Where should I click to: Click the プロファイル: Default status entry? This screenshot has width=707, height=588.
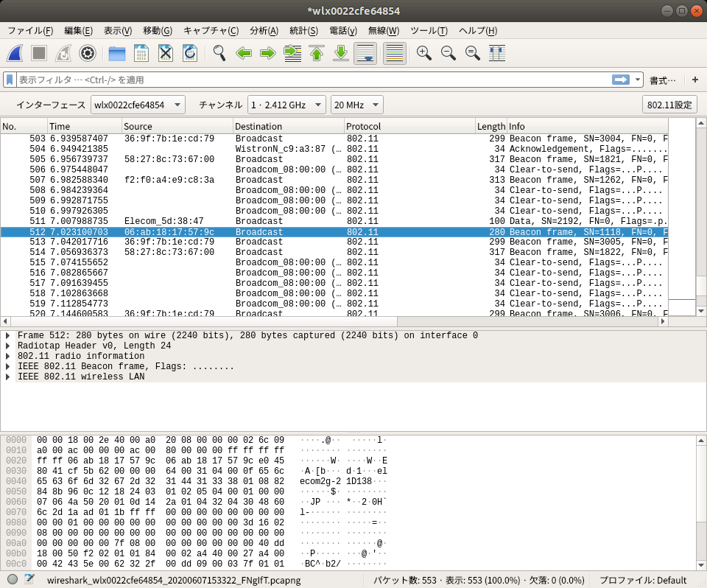coord(643,580)
